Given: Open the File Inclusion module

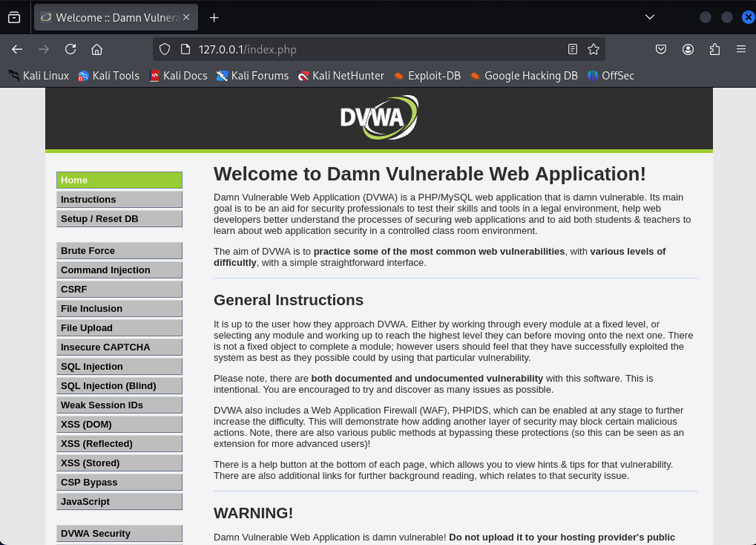Looking at the screenshot, I should coord(119,309).
